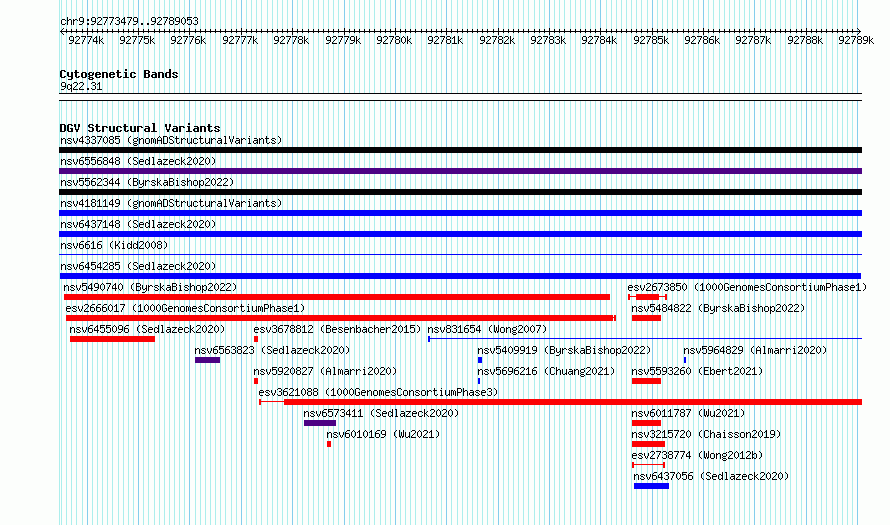Click the red whisker bar under esv2738774
The width and height of the screenshot is (890, 525).
[648, 465]
